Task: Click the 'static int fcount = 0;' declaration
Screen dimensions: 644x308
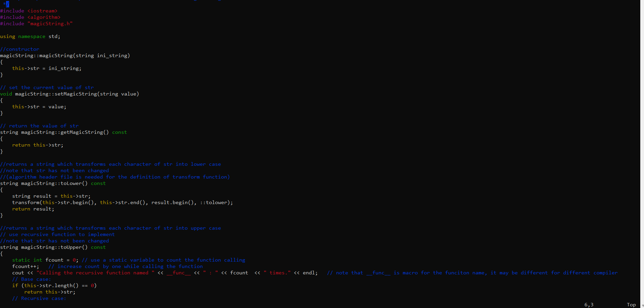Action: click(x=45, y=260)
